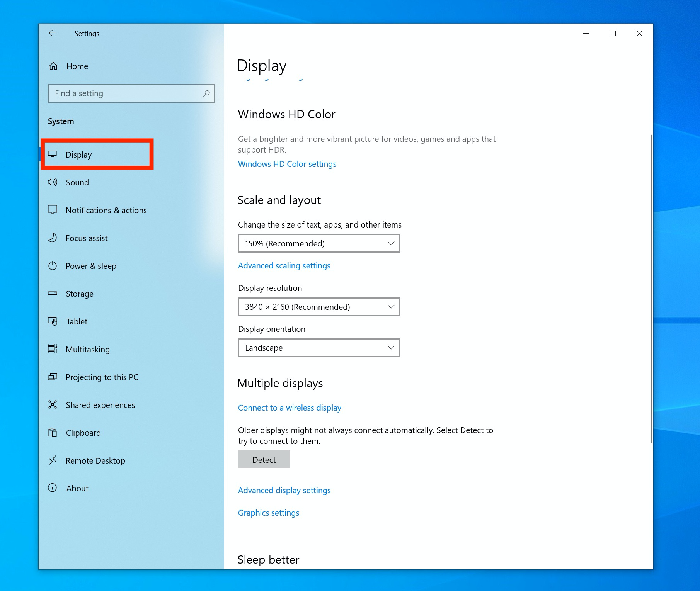Click the search magnifier icon

206,93
